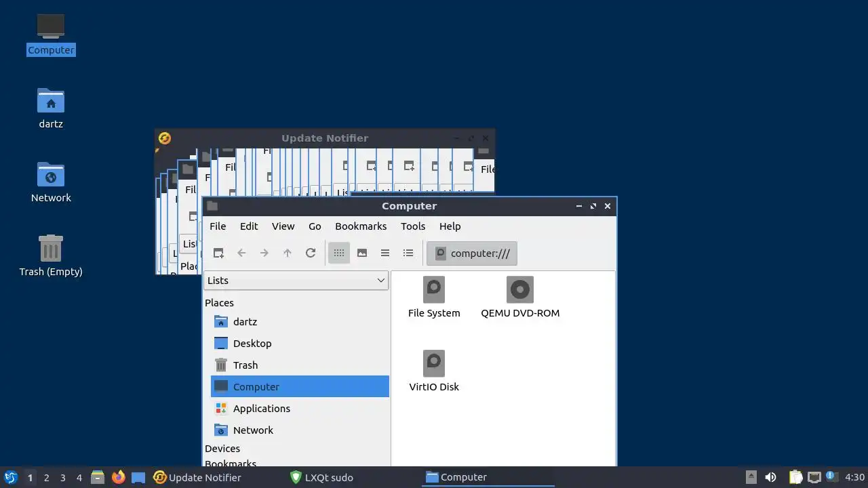Open the Help menu
Viewport: 868px width, 488px height.
(450, 226)
